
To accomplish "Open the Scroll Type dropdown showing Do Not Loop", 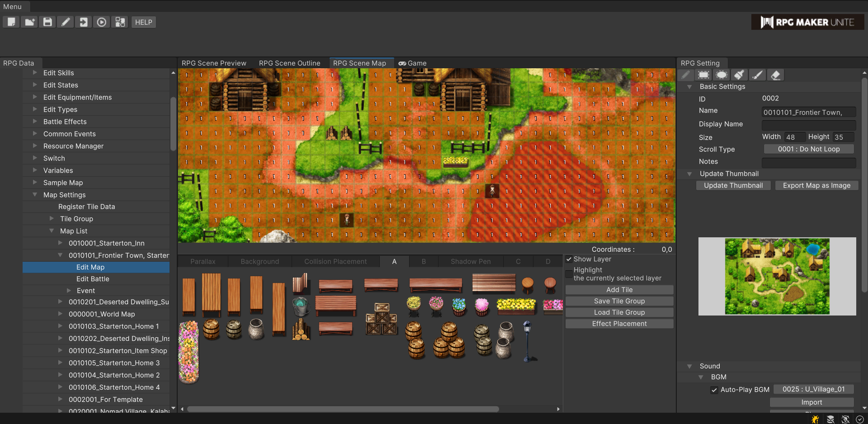I will tap(808, 149).
